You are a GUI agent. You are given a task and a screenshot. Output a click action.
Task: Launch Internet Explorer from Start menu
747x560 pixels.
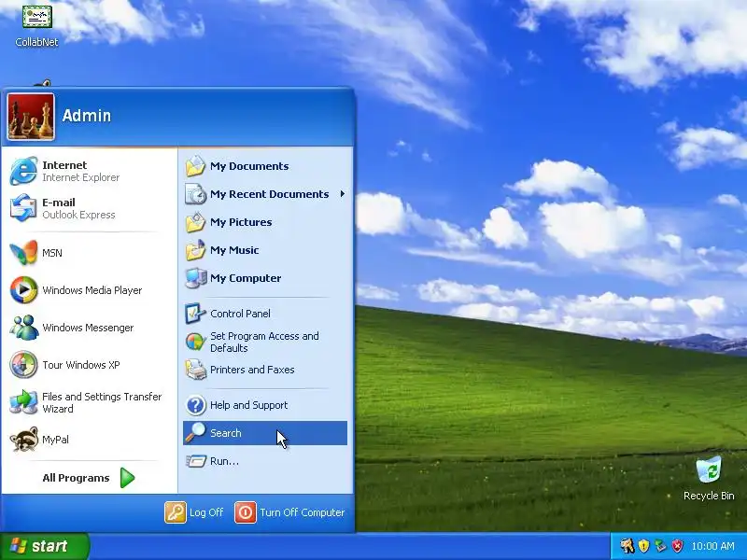(89, 171)
